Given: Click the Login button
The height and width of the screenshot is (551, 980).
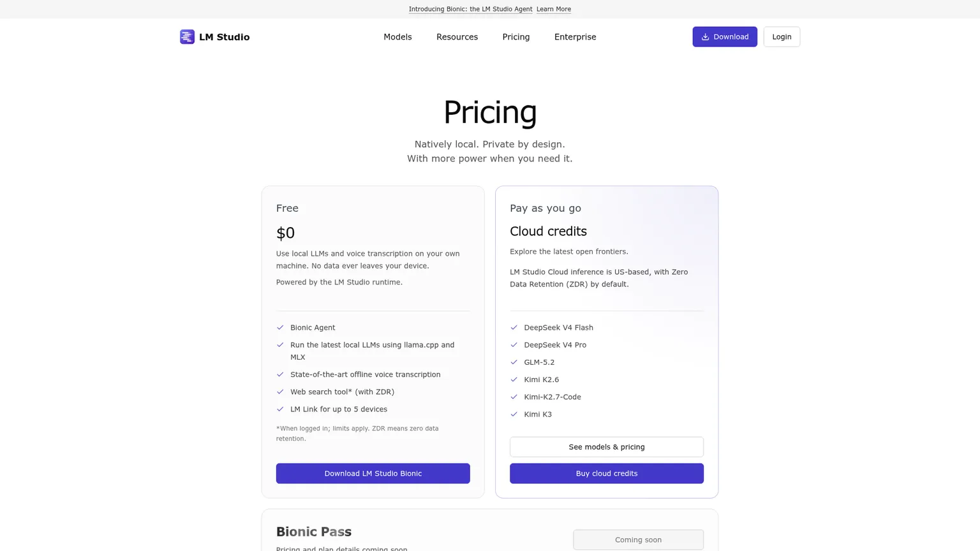Looking at the screenshot, I should pyautogui.click(x=782, y=37).
